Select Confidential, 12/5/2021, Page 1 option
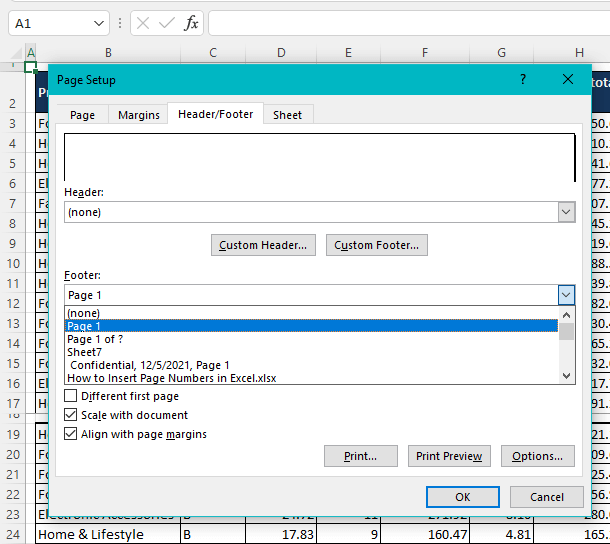The height and width of the screenshot is (544, 610). 311,365
